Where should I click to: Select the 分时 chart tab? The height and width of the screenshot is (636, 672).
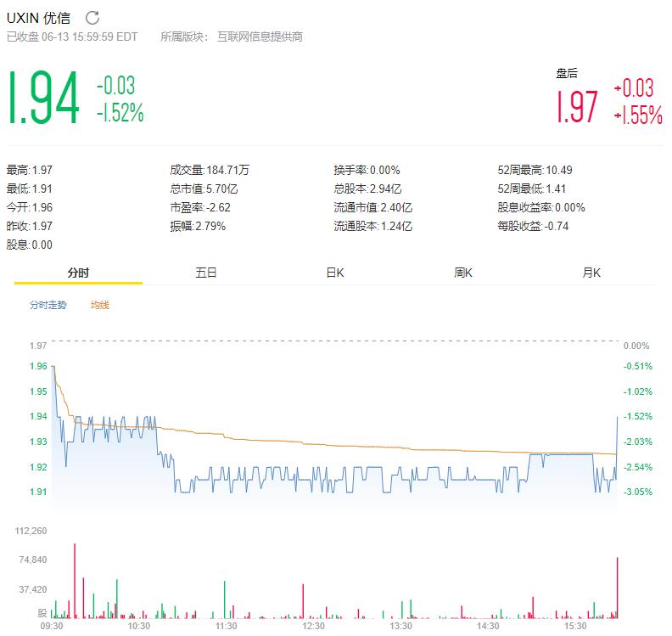point(78,273)
